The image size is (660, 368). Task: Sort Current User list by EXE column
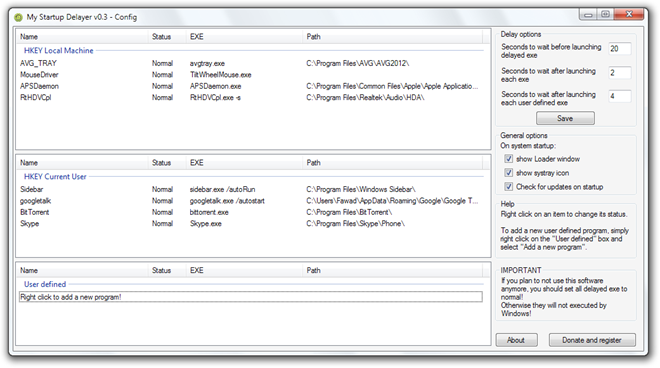pos(244,163)
